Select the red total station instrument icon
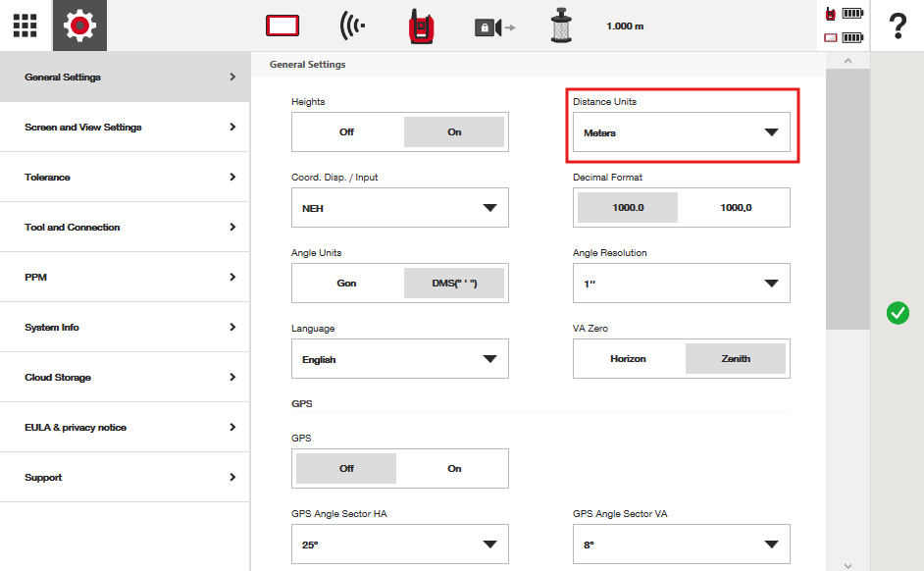This screenshot has height=571, width=924. pos(423,26)
